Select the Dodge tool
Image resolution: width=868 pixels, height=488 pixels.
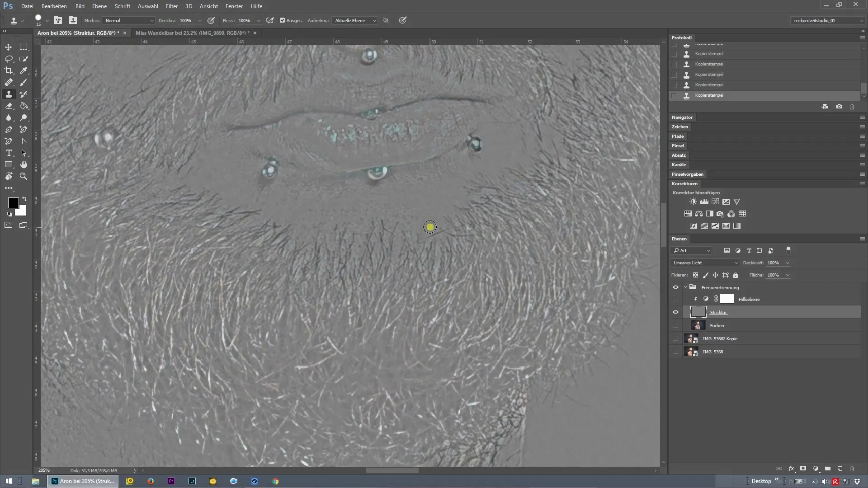[24, 117]
